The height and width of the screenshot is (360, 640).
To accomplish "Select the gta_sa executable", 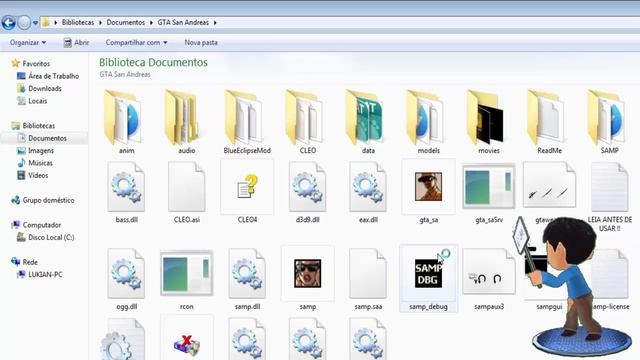I will (428, 187).
